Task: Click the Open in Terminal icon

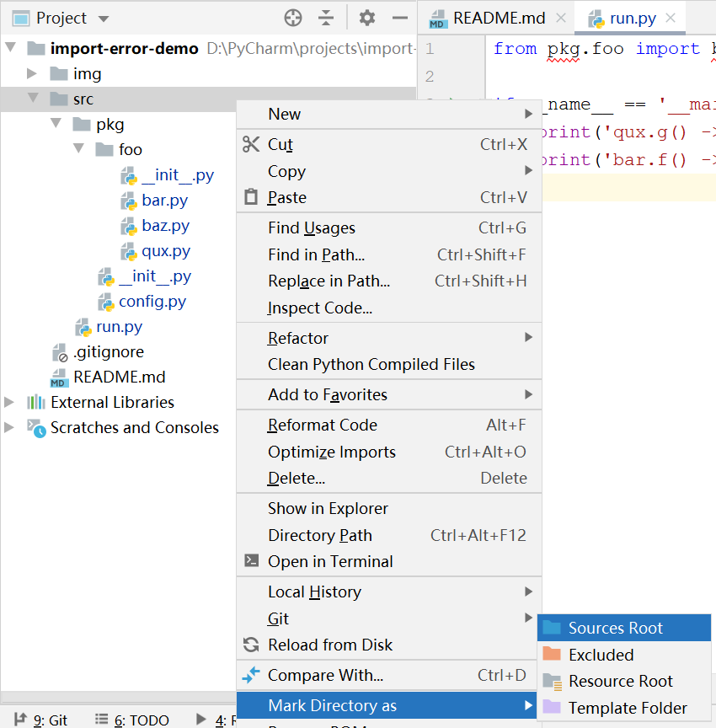Action: 252,561
